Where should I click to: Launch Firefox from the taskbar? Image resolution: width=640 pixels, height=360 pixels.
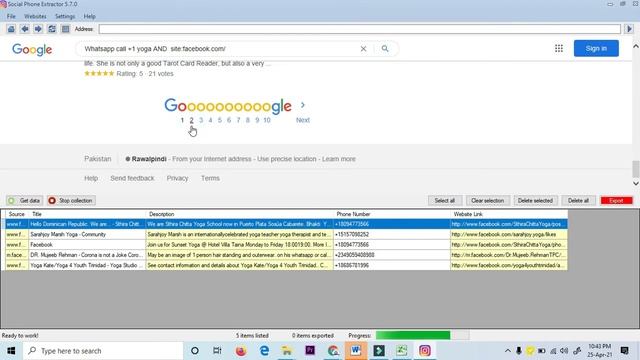241,351
